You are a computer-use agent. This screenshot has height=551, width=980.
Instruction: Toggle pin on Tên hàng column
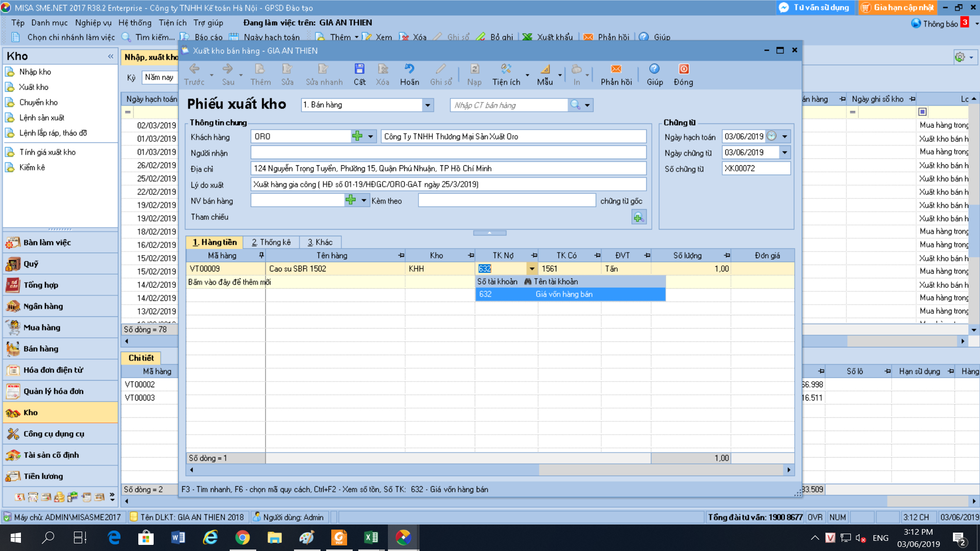(x=401, y=255)
